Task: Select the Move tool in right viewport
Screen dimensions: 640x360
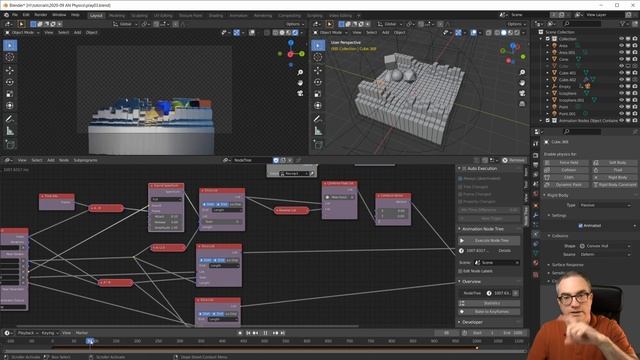Action: (318, 70)
